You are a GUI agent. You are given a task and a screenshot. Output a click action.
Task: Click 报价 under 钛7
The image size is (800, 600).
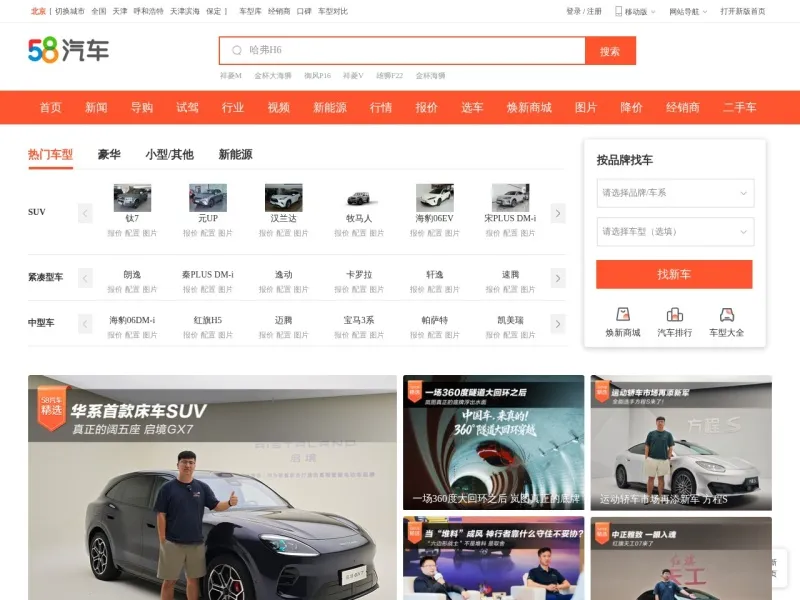(114, 233)
